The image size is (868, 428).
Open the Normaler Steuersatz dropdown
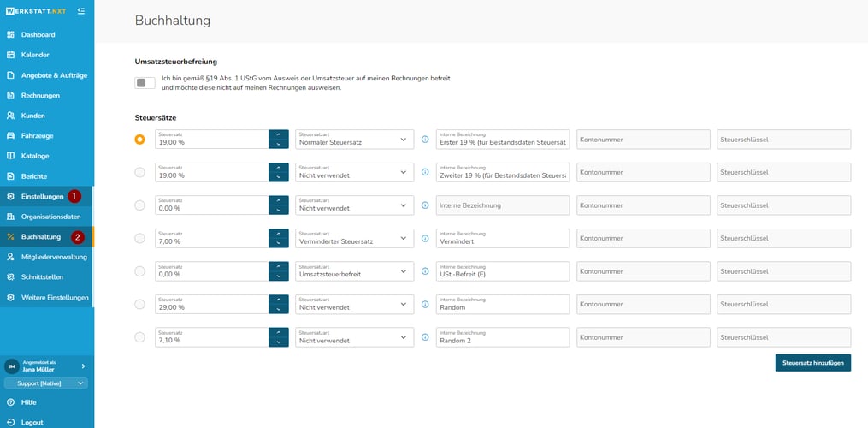[354, 140]
